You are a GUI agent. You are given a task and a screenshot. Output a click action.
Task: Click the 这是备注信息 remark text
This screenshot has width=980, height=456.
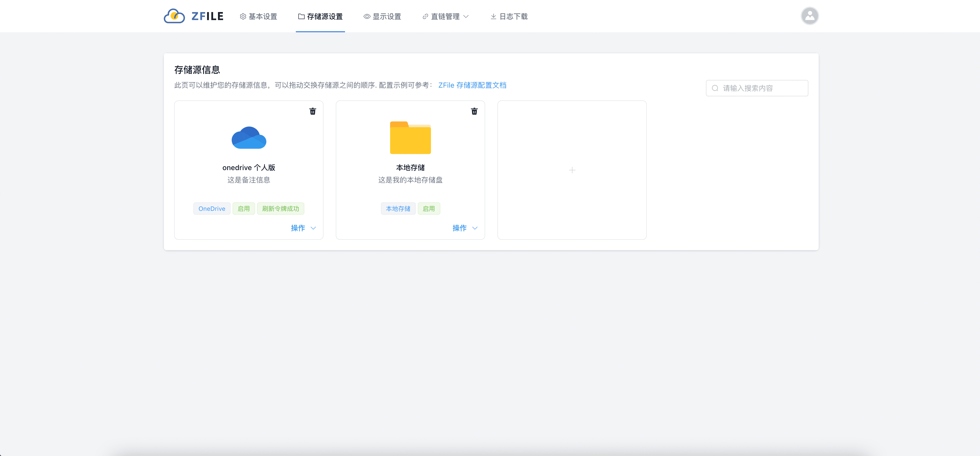(x=249, y=180)
